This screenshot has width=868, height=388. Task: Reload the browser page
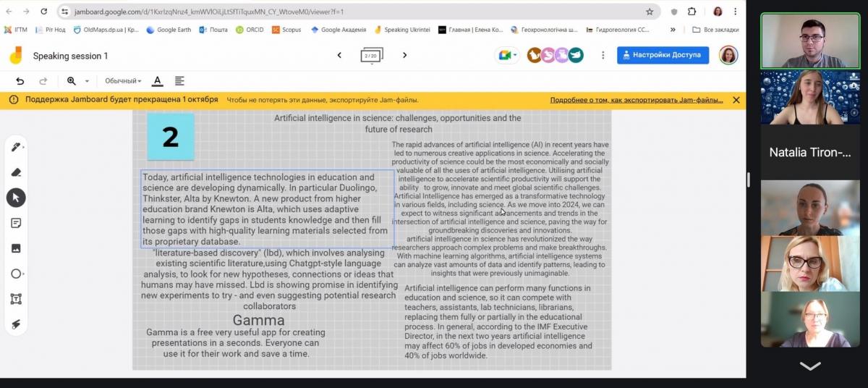coord(44,12)
